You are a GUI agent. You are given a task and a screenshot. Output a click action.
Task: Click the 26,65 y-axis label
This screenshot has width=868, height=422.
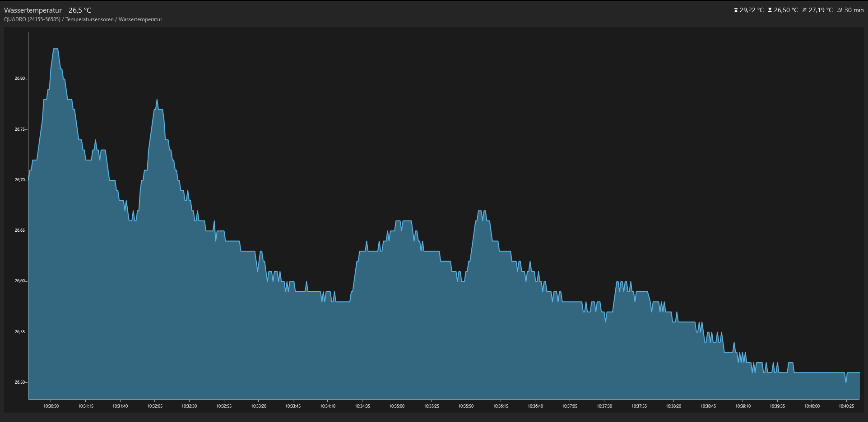(x=20, y=230)
